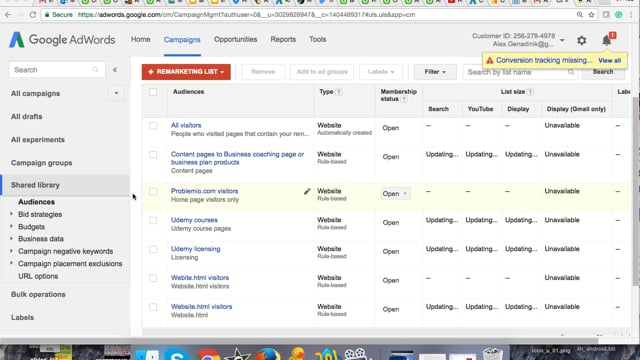Open the Tools tab
The width and height of the screenshot is (640, 360).
point(318,40)
